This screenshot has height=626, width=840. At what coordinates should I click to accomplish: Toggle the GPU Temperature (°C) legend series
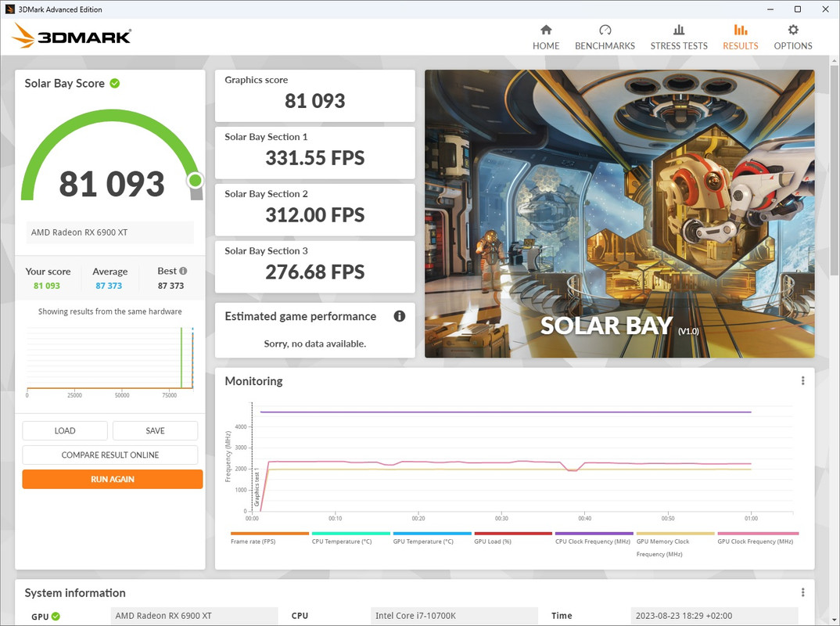click(x=432, y=538)
